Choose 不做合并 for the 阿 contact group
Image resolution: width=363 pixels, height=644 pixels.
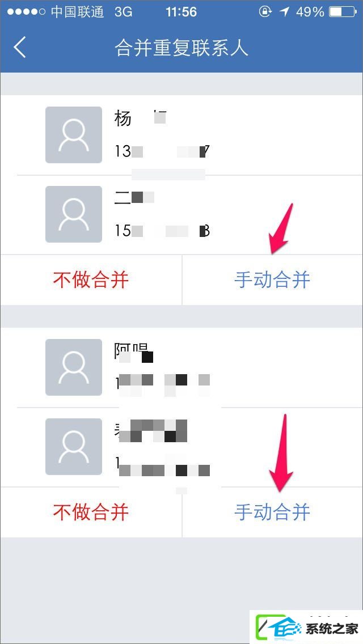point(91,512)
